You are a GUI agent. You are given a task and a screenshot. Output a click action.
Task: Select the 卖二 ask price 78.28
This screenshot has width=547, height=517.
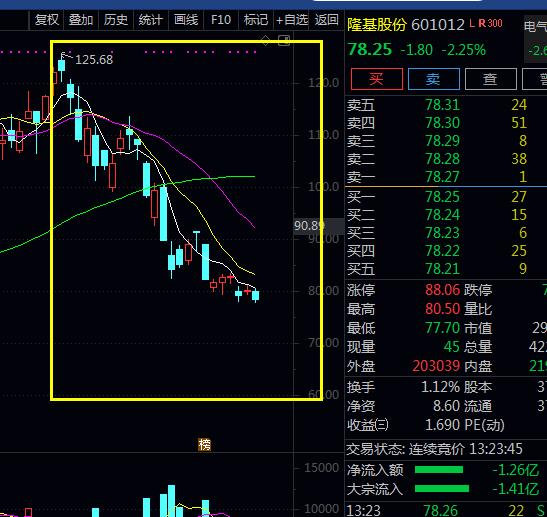point(442,159)
